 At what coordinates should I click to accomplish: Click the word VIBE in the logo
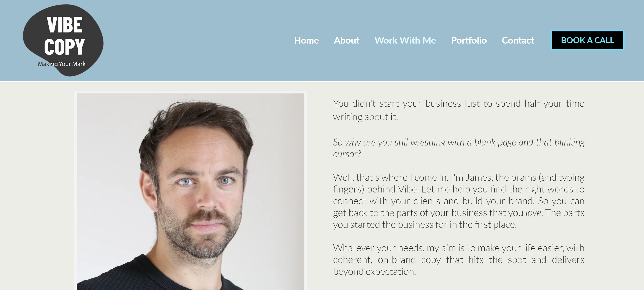[x=65, y=25]
